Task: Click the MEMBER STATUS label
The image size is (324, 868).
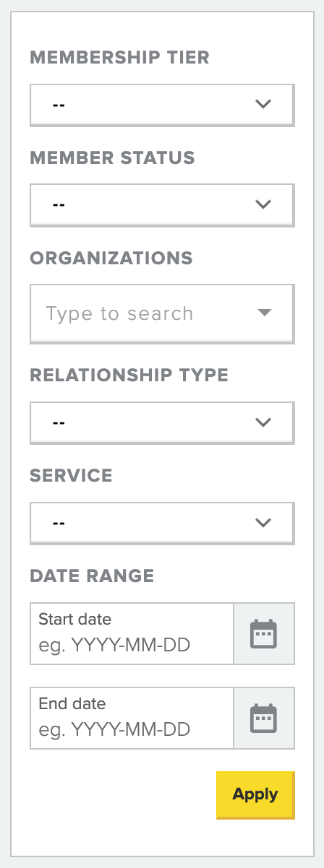Action: click(x=112, y=157)
